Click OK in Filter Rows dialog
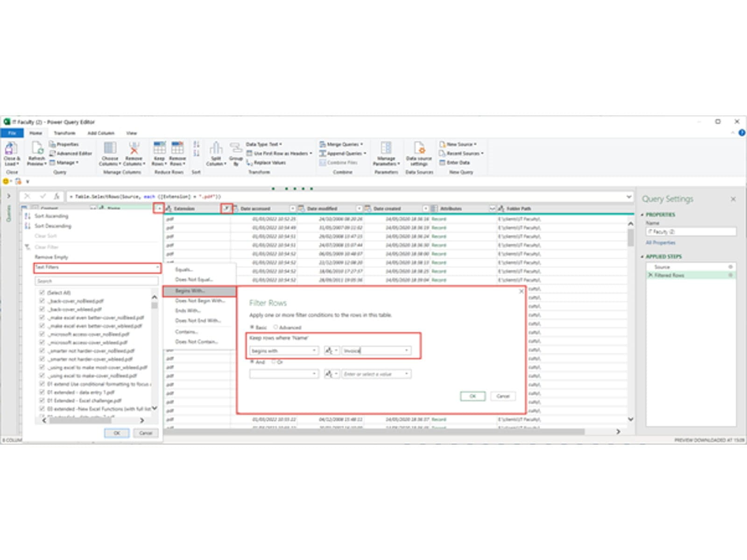The width and height of the screenshot is (747, 560). 472,396
